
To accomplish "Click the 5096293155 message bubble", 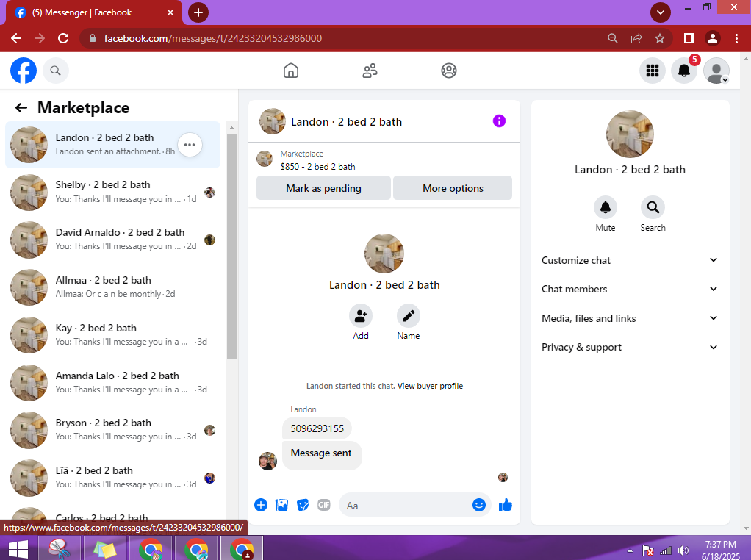I will tap(317, 428).
